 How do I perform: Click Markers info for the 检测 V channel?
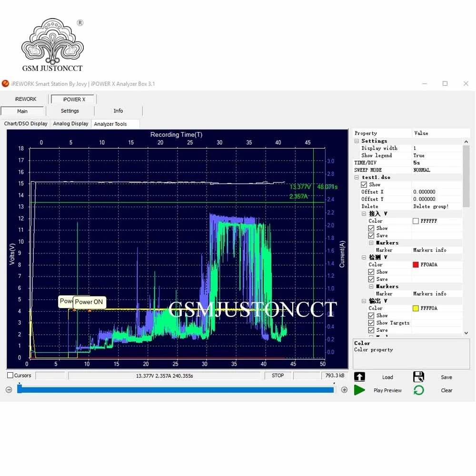[430, 294]
